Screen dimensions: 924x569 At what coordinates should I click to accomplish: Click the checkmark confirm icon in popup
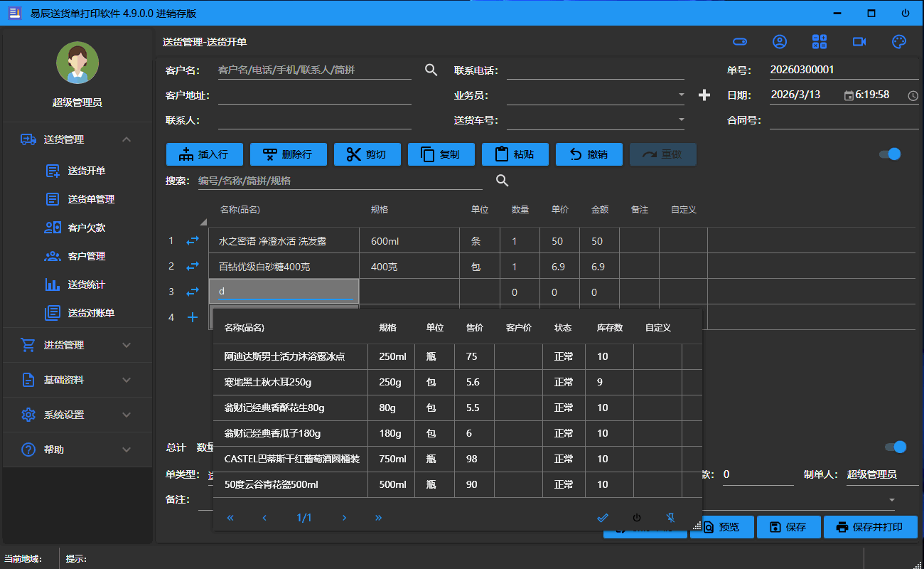[603, 518]
